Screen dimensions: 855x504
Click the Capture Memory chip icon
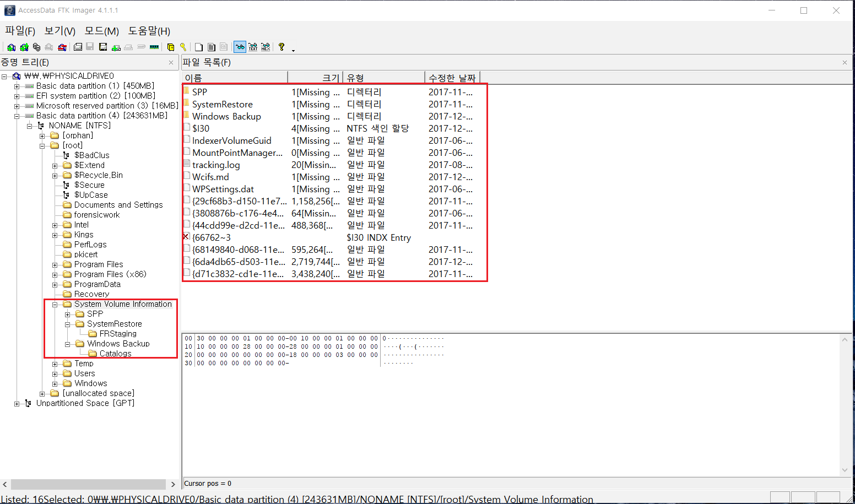tap(154, 47)
